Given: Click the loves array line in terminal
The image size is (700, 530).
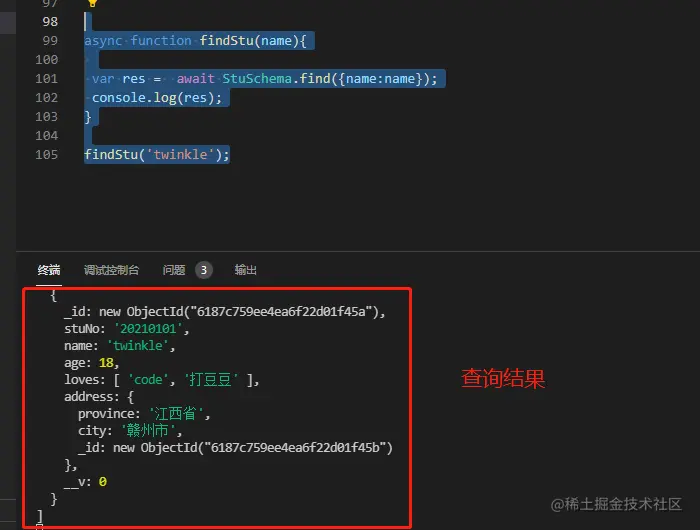Looking at the screenshot, I should 162,380.
